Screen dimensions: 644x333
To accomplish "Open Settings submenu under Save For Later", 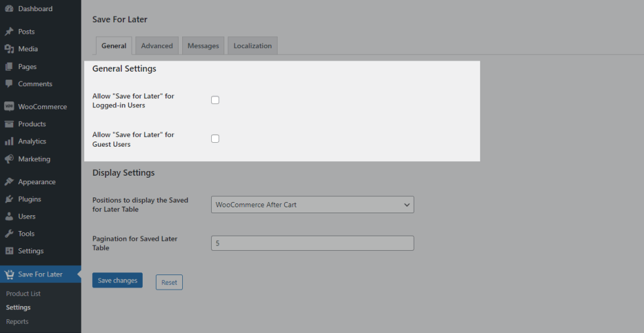I will click(x=18, y=307).
